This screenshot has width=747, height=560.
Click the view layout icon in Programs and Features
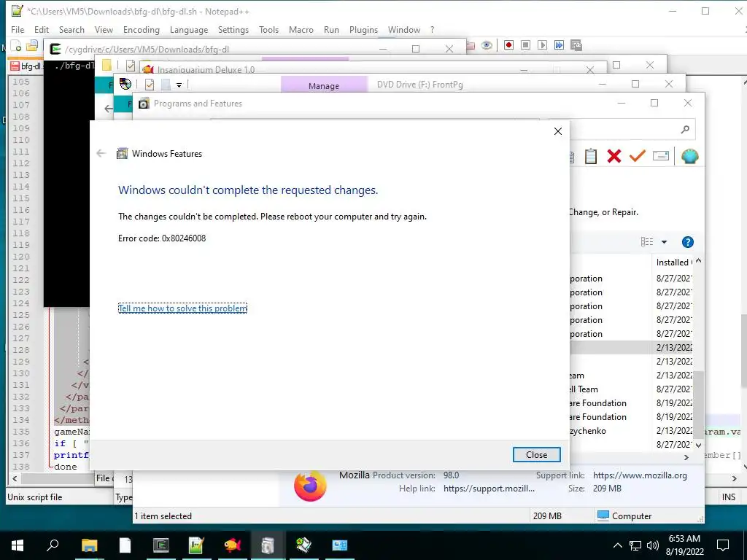coord(647,242)
